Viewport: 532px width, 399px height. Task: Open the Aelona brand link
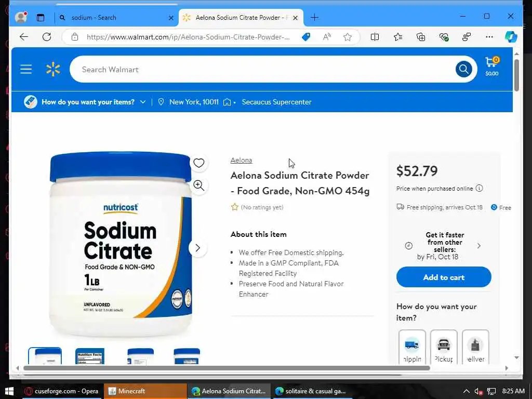[x=241, y=160]
